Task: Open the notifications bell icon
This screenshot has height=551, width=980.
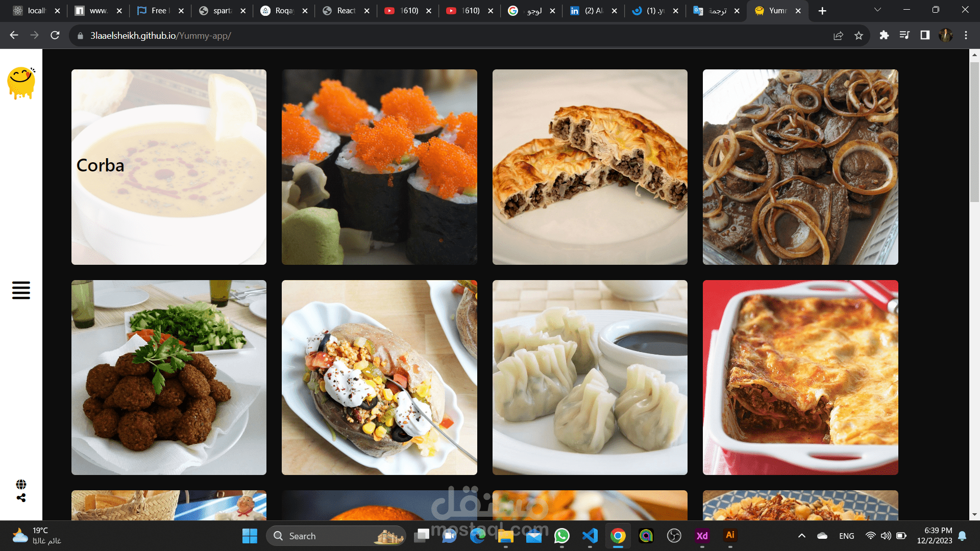Action: 962,536
